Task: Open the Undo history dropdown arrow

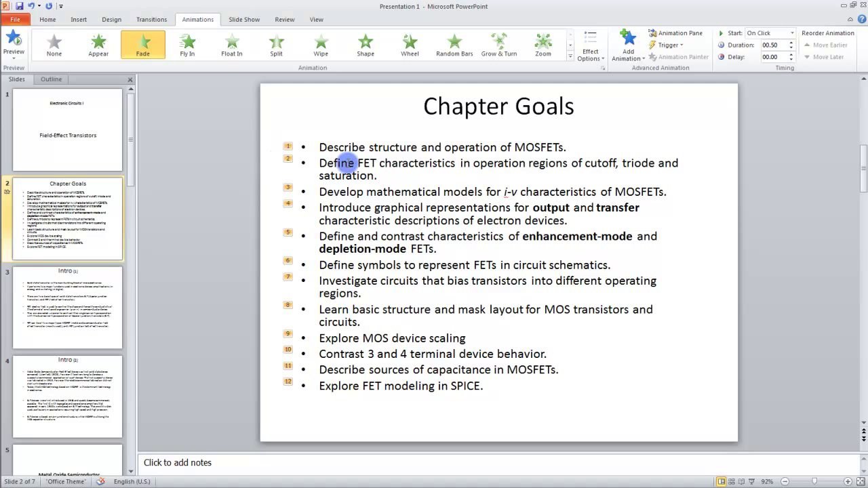Action: coord(39,6)
